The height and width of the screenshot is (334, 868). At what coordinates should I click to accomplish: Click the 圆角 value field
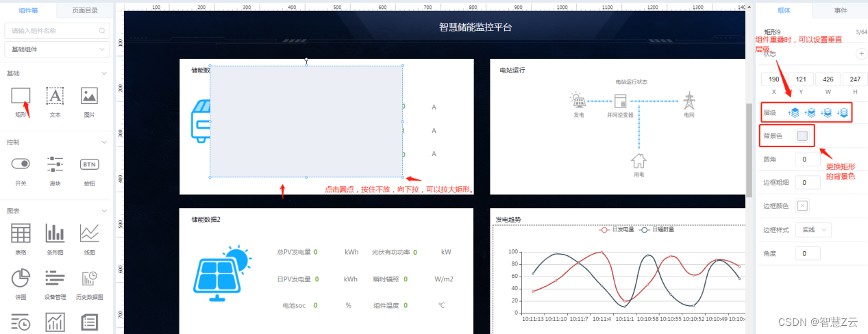click(808, 159)
